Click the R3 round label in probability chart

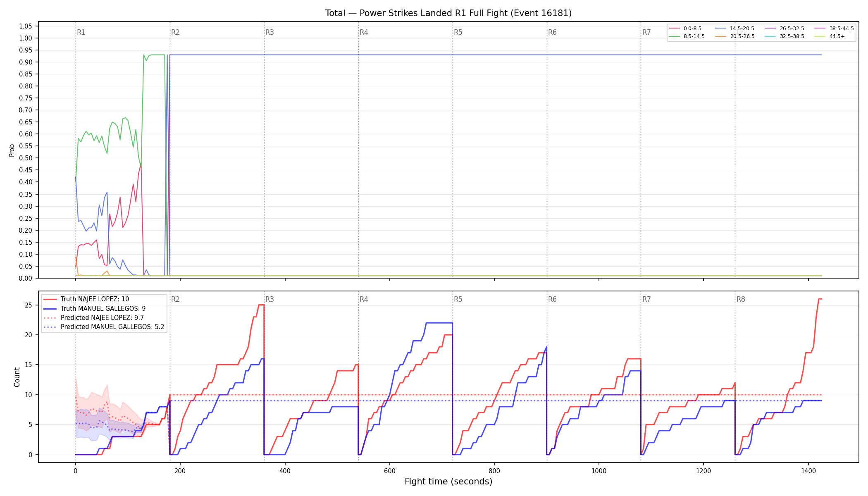(269, 32)
